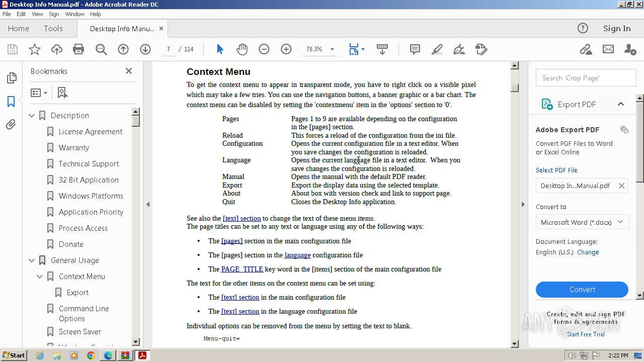Zoom in with the plus button
The width and height of the screenshot is (644, 362).
[x=286, y=49]
